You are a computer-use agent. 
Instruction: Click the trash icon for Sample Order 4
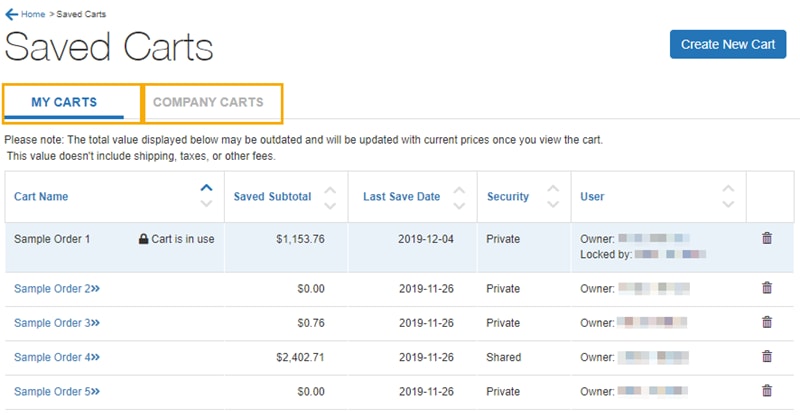click(x=767, y=356)
